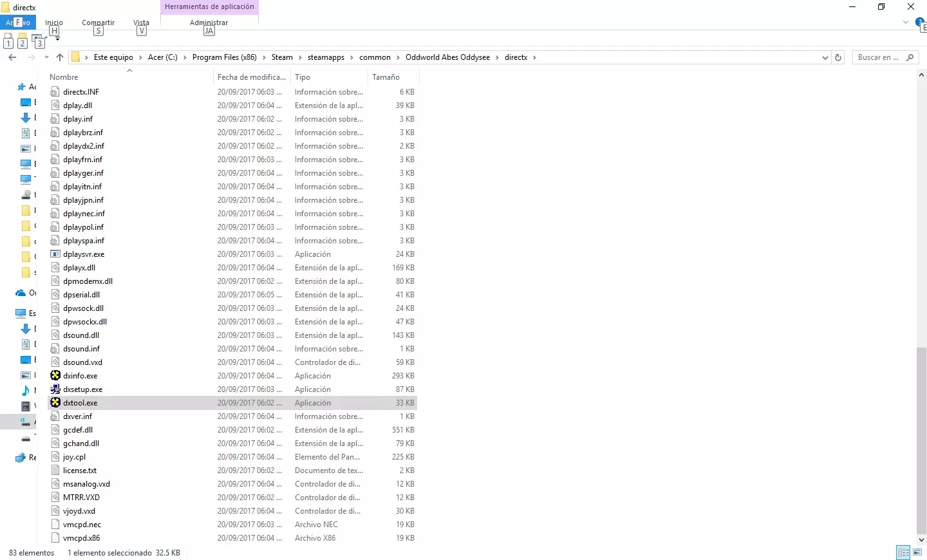This screenshot has height=560, width=927.
Task: Expand the chevron after common breadcrumb
Action: 398,57
